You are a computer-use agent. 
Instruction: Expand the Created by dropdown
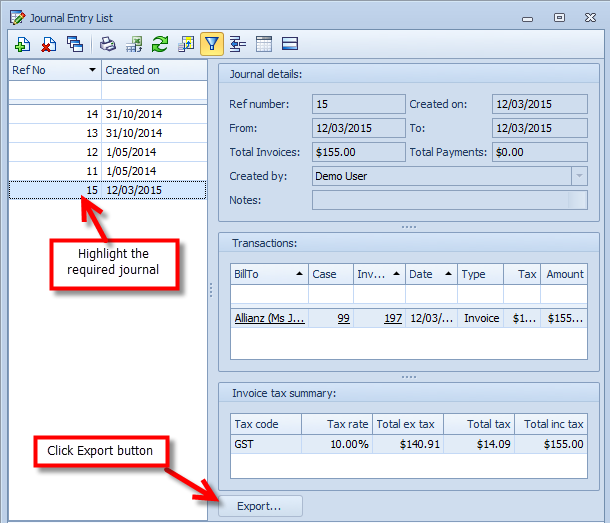click(579, 176)
